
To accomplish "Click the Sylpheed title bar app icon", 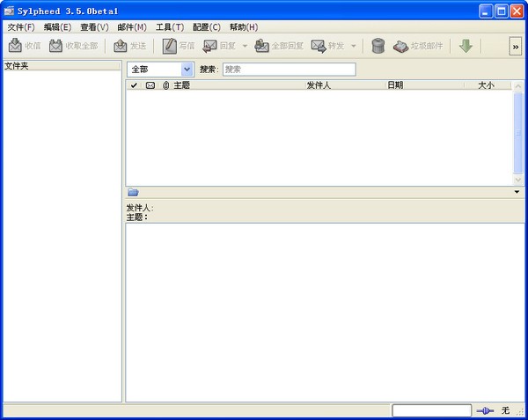I will coord(9,11).
